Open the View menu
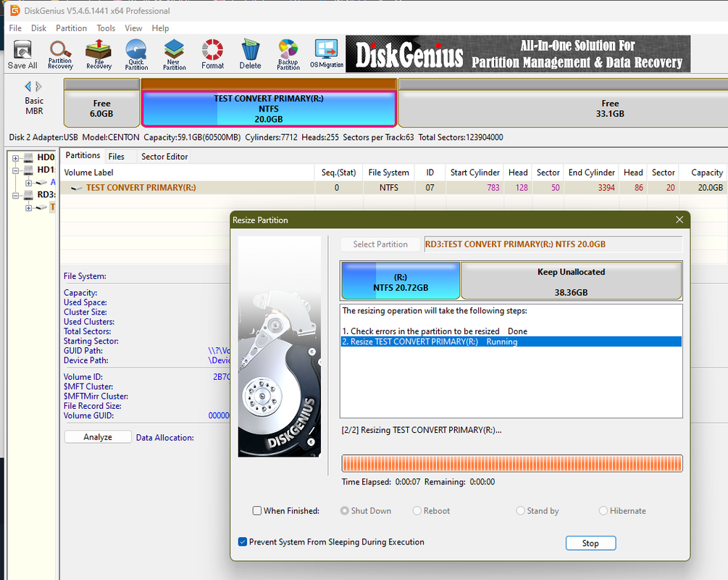 pos(133,28)
